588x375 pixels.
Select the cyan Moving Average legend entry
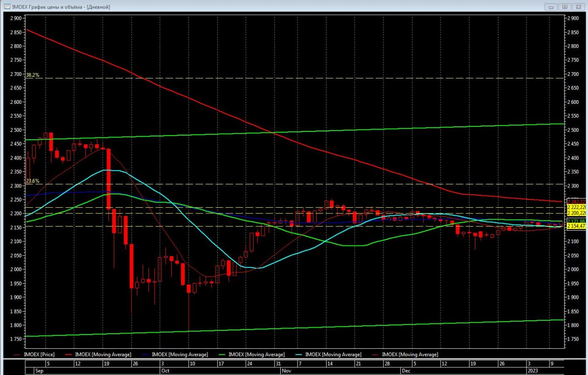(x=333, y=354)
